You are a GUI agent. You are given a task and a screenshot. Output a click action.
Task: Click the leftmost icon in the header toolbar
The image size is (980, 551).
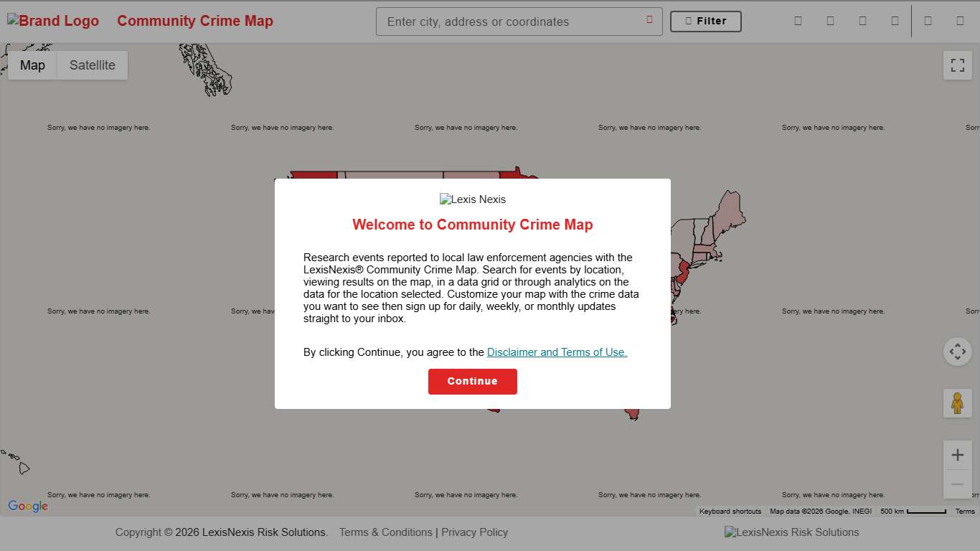coord(798,21)
